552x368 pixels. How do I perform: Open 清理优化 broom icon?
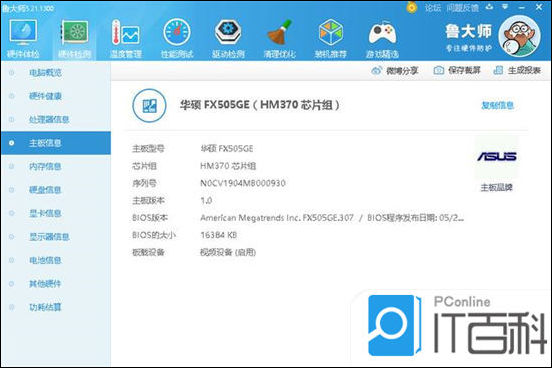coord(280,32)
